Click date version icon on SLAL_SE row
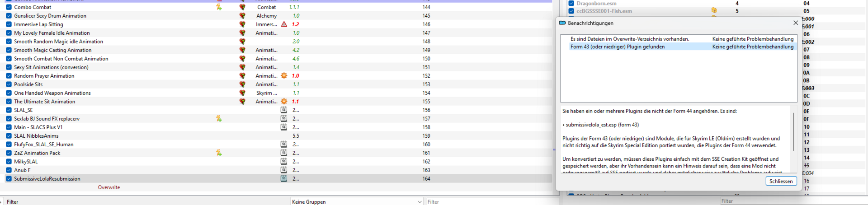 point(284,110)
